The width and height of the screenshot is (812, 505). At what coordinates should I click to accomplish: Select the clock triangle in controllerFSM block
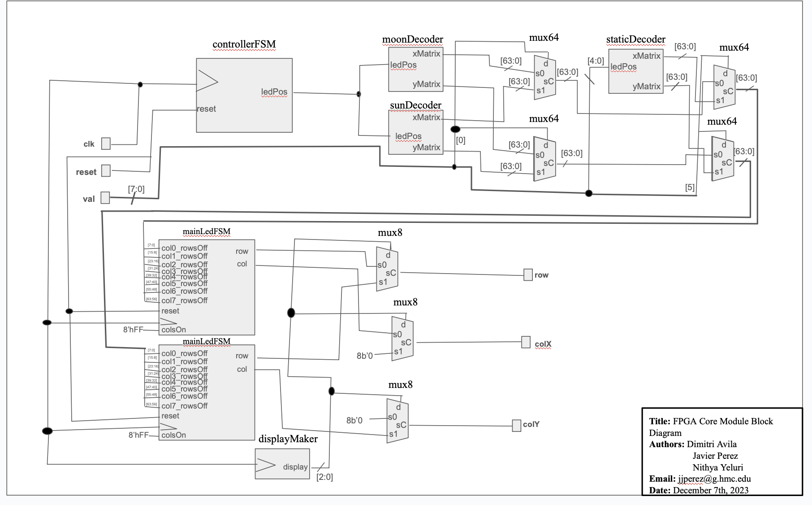coord(207,81)
